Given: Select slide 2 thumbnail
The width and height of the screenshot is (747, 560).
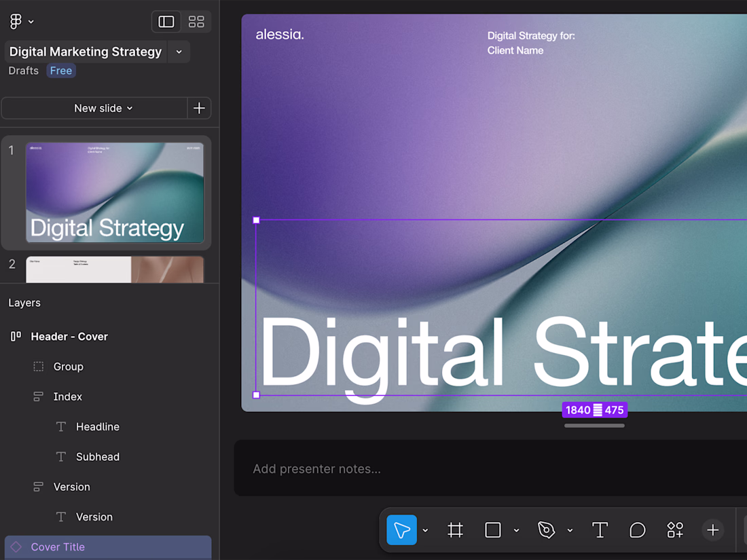Looking at the screenshot, I should 115,269.
